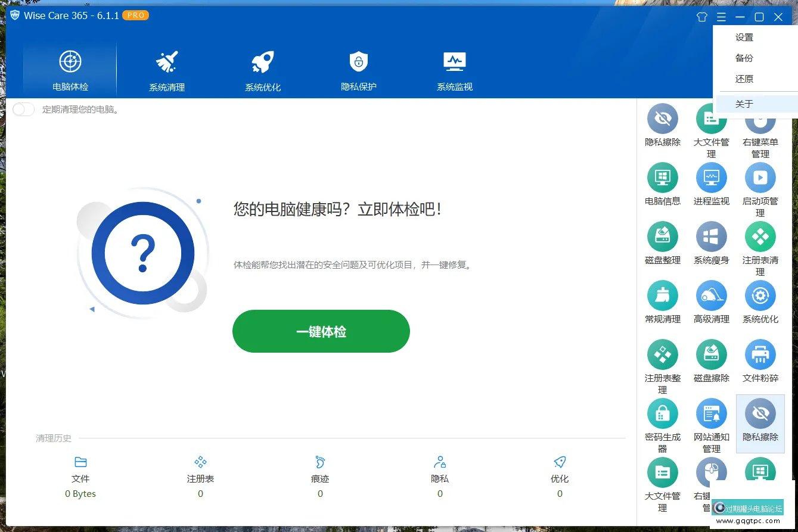
Task: Click the skin/theme icon in the title bar
Action: [701, 17]
